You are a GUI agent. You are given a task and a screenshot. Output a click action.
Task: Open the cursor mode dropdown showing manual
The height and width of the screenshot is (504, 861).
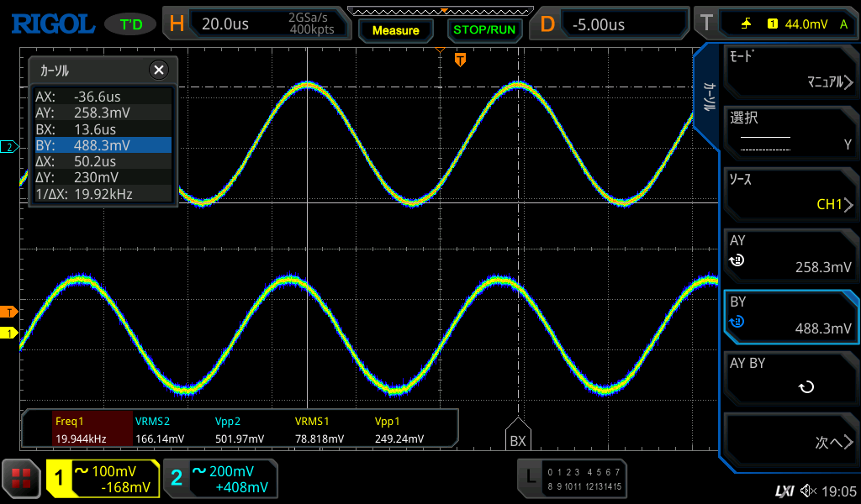coord(790,71)
